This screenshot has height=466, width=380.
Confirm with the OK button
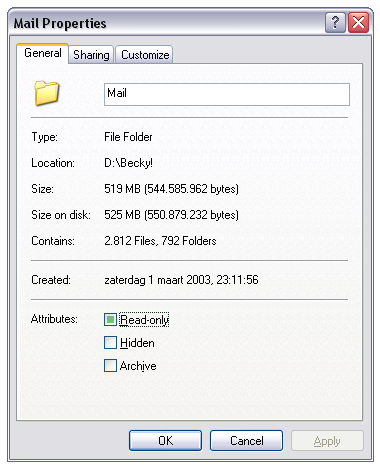[x=166, y=441]
